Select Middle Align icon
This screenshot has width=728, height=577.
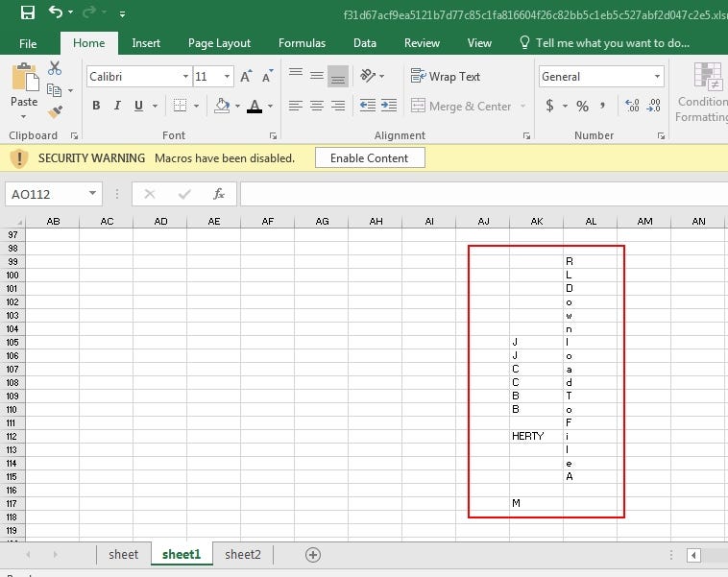pyautogui.click(x=317, y=76)
